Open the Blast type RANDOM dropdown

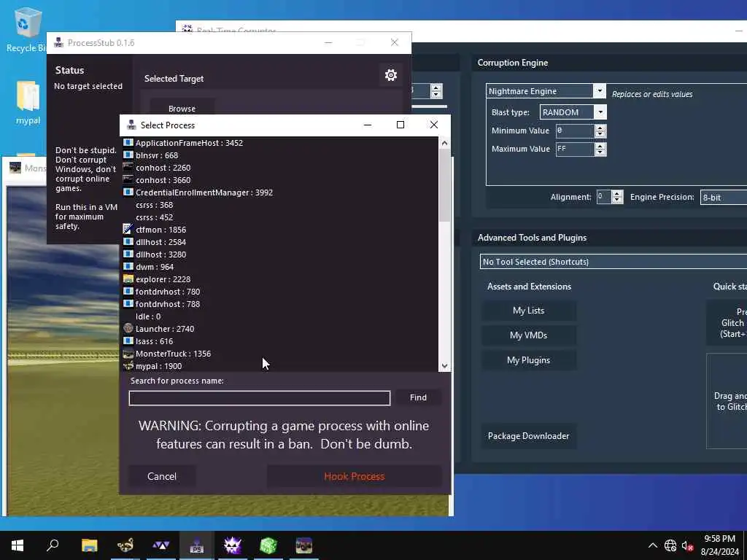pyautogui.click(x=600, y=112)
